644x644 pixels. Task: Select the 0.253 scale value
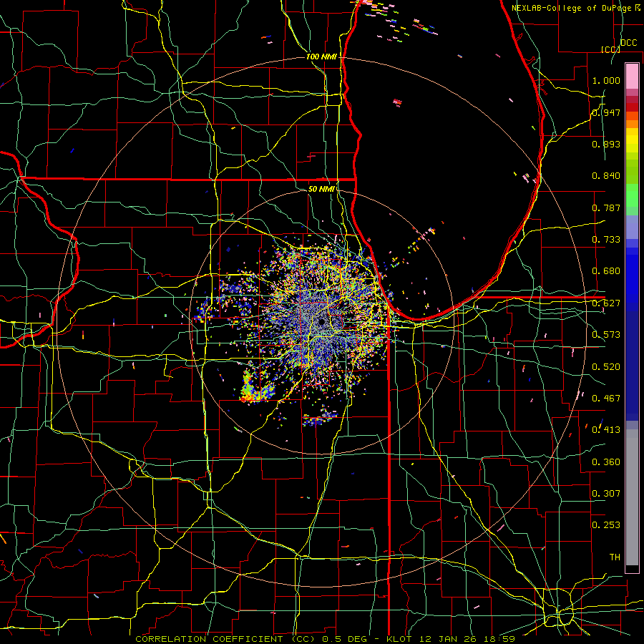tap(606, 525)
